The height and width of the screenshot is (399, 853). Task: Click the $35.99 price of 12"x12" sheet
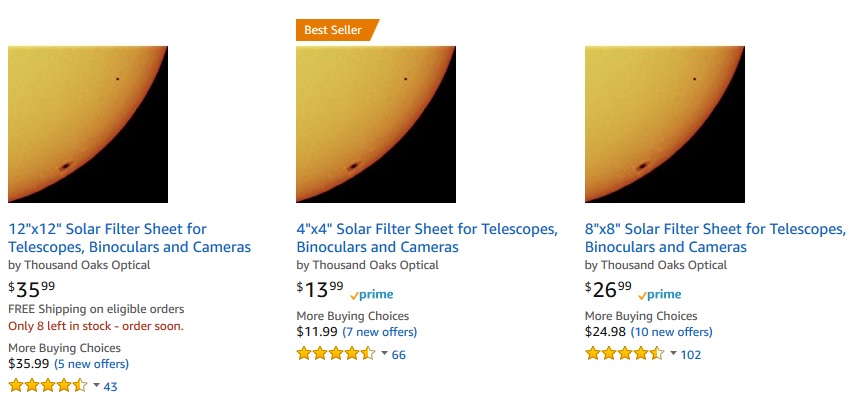(32, 289)
